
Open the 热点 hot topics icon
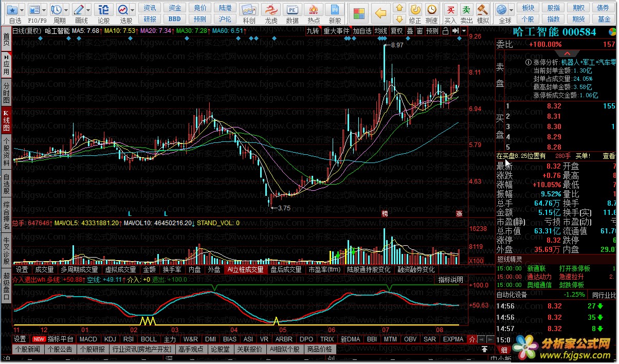tap(313, 10)
